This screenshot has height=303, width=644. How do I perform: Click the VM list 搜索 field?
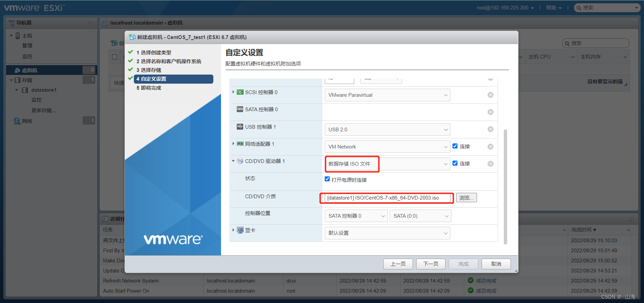point(595,43)
